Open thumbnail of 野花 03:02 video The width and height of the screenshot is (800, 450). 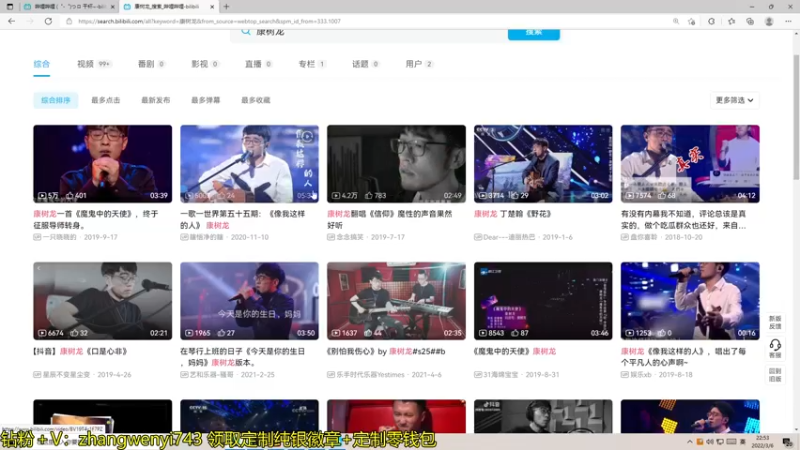(543, 164)
